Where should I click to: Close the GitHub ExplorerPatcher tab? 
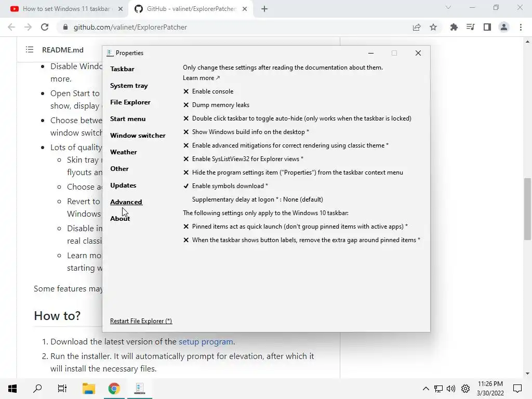245,9
